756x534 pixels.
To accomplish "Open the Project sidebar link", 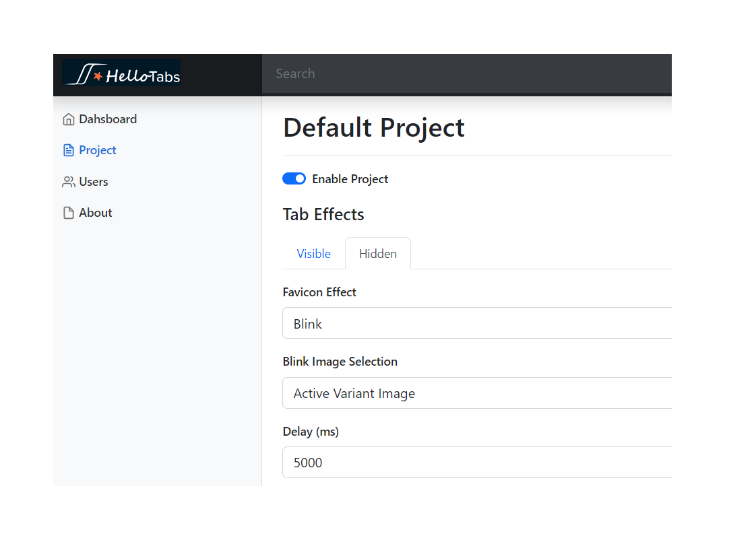I will [x=90, y=150].
